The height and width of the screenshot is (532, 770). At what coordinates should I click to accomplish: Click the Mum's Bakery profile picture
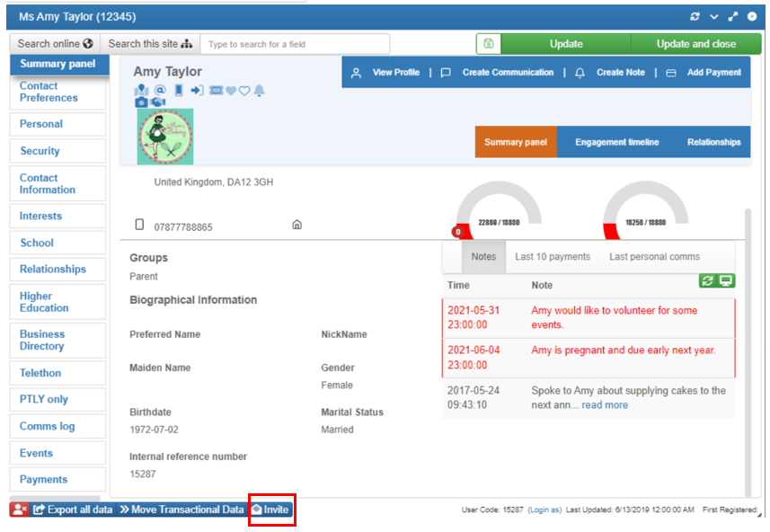164,137
